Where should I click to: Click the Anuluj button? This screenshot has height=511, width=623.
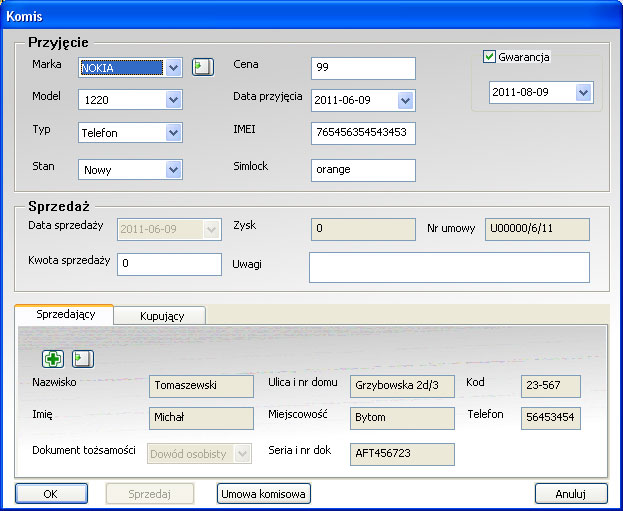coord(571,494)
